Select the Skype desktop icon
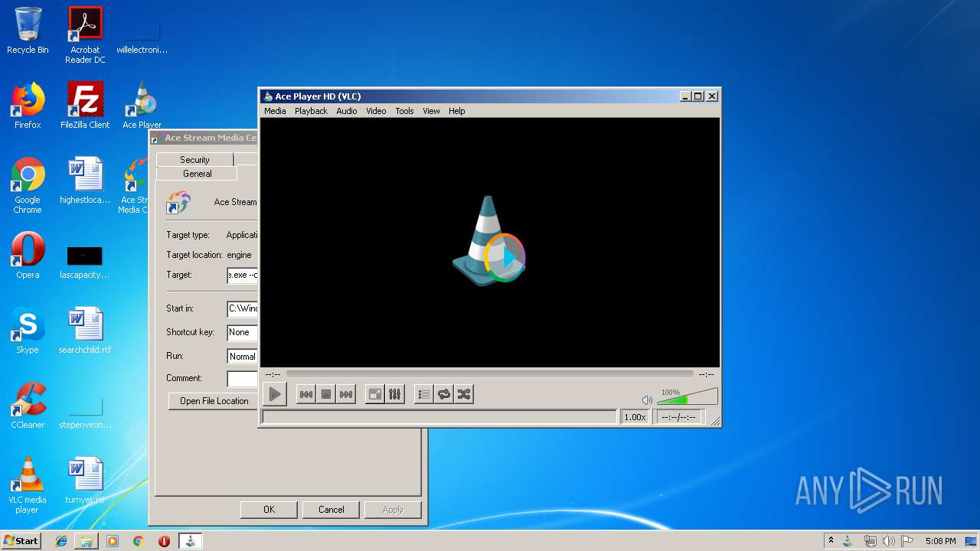 coord(28,331)
